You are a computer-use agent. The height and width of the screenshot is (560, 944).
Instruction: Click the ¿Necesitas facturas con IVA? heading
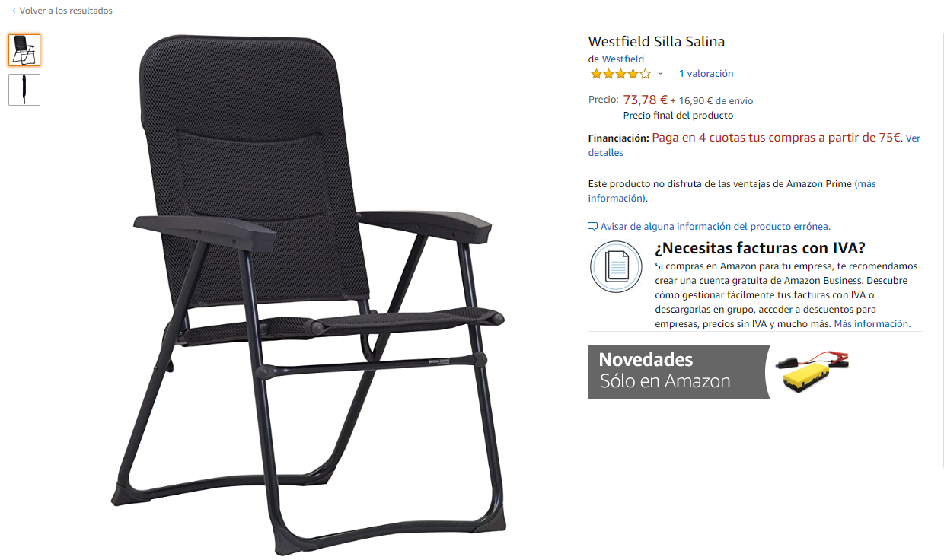pos(760,248)
